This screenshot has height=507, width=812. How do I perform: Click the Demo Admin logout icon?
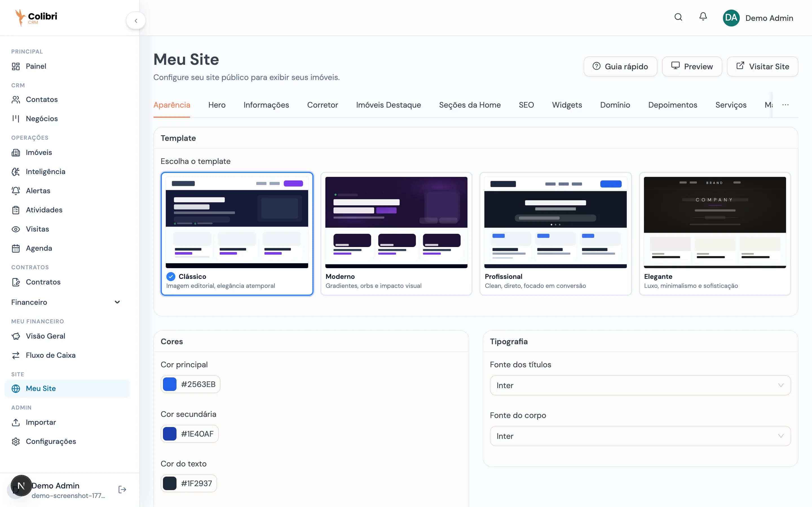[x=122, y=489]
